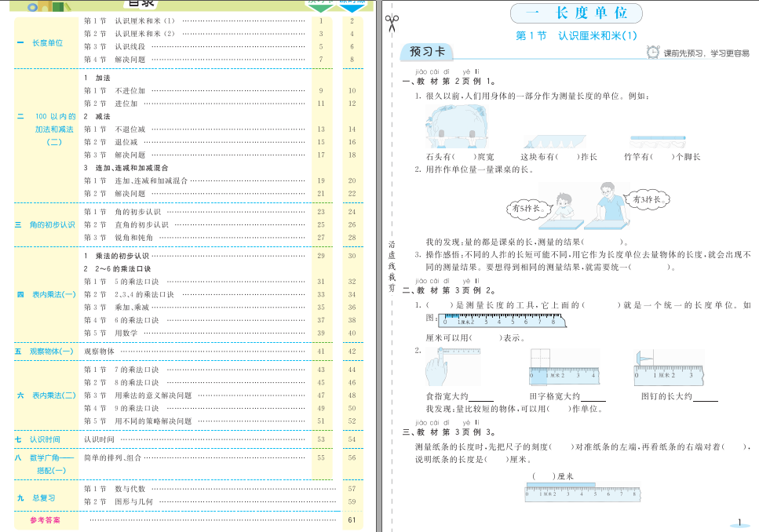Select chapter title 五 观察物体(一)
Image resolution: width=759 pixels, height=532 pixels.
[x=44, y=352]
